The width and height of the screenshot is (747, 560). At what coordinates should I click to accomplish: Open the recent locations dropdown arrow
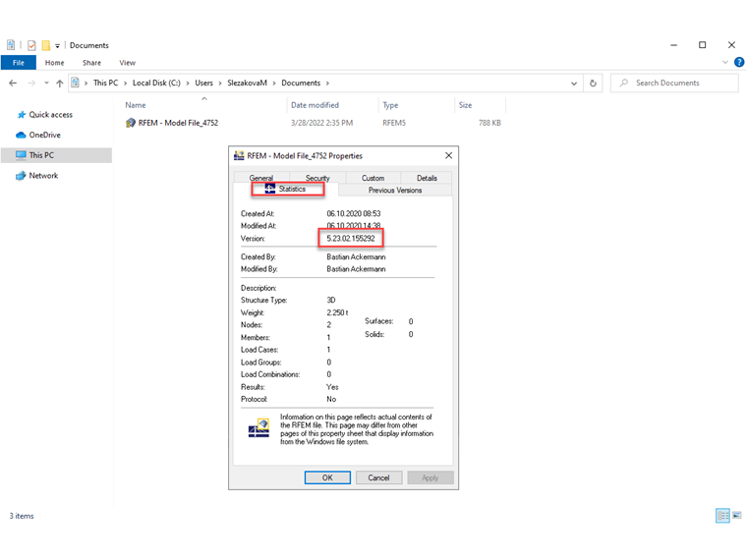(46, 83)
